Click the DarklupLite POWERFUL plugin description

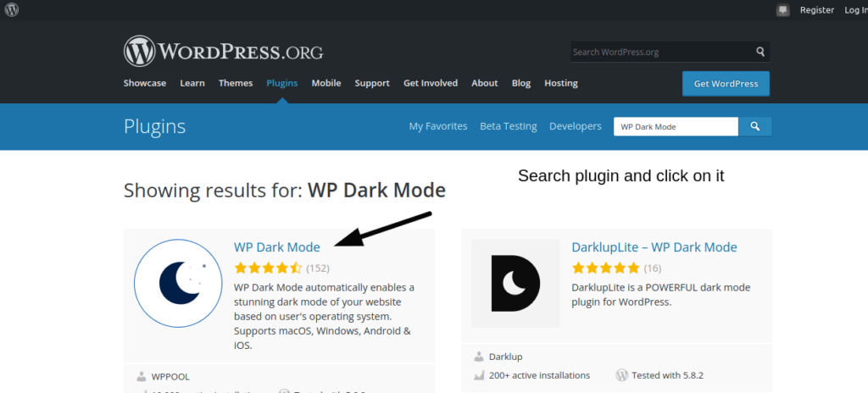[661, 295]
